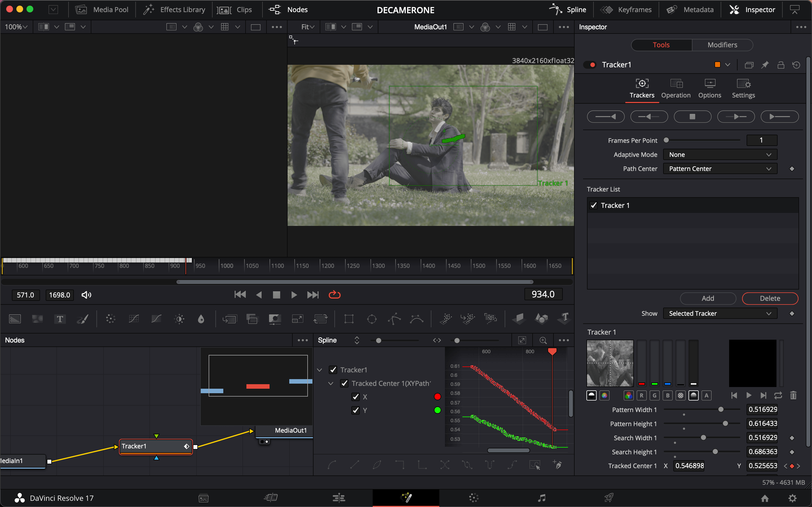Switch to Settings tab in Inspector
Viewport: 812px width, 507px height.
(x=743, y=89)
